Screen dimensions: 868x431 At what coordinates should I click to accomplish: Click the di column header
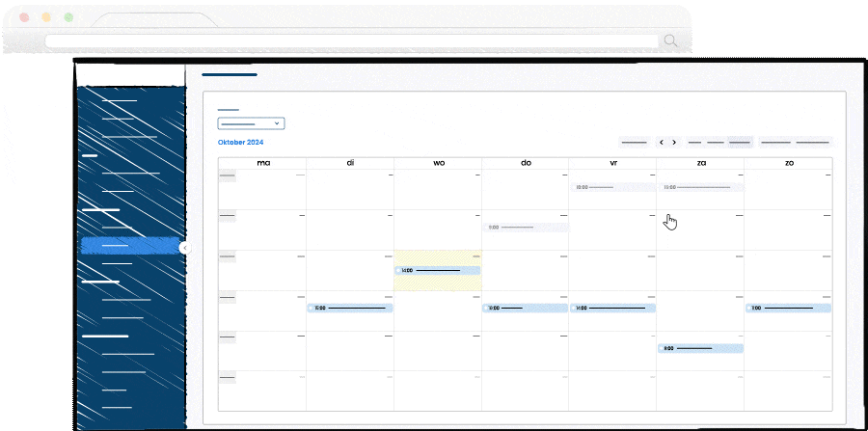(350, 163)
